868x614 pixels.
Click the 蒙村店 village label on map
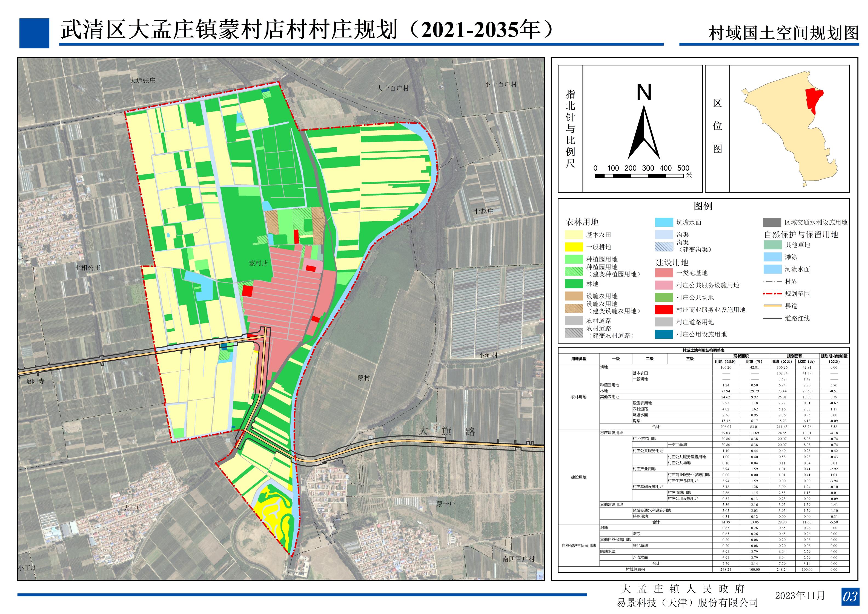258,263
